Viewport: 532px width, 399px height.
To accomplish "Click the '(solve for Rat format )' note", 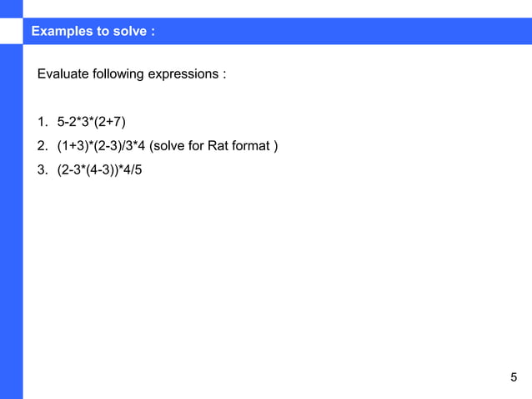I will click(x=213, y=146).
